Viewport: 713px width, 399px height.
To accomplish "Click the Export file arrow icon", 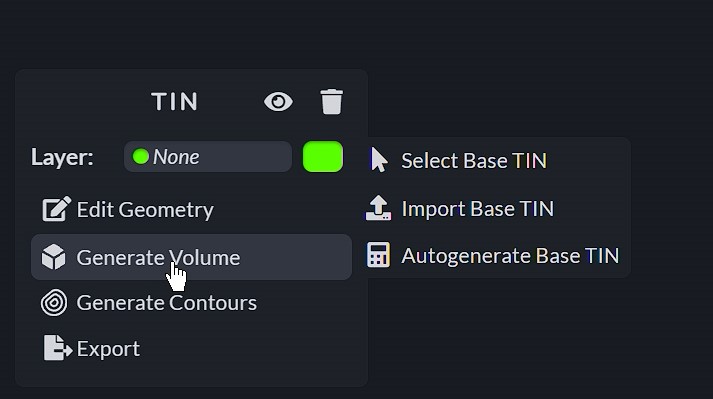I will [x=58, y=348].
